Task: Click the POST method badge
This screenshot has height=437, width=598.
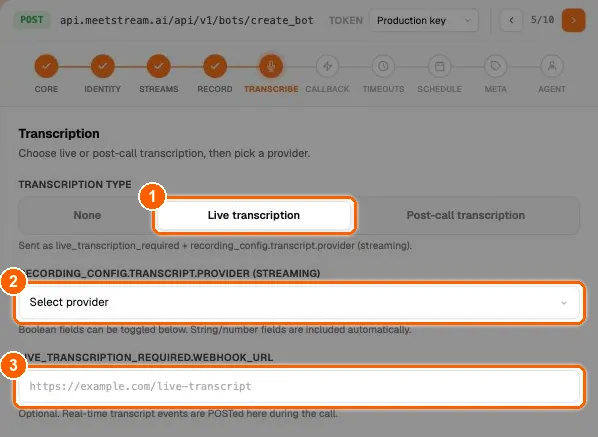Action: [32, 20]
